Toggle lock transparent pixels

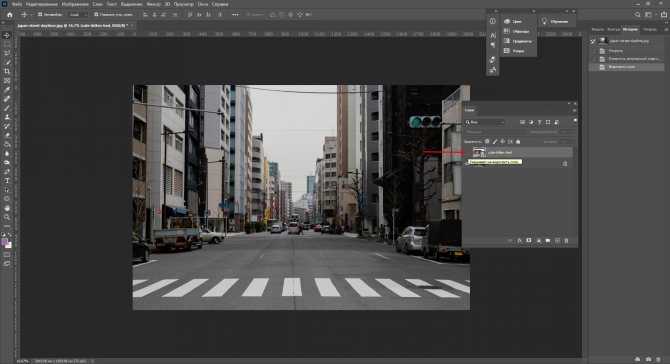(x=487, y=141)
